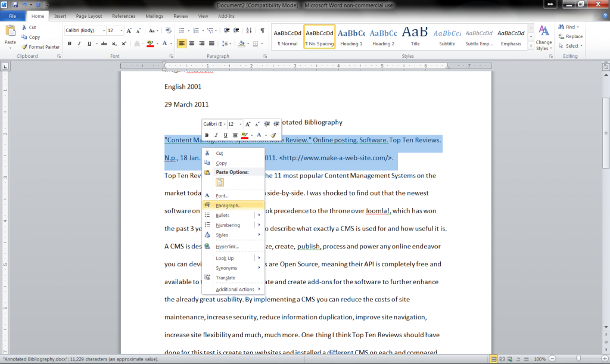The height and width of the screenshot is (364, 610).
Task: Click the Save icon in the Quick Access Toolbar
Action: coord(15,5)
